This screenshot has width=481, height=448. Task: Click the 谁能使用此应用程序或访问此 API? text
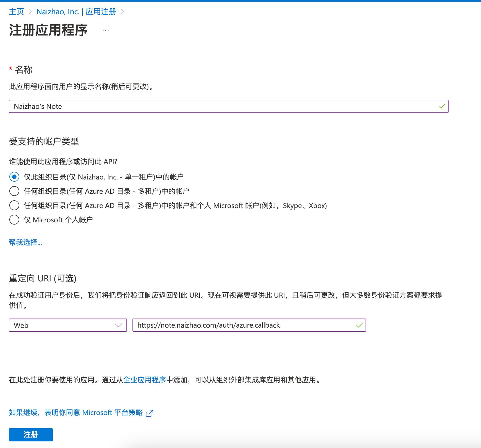pos(63,162)
